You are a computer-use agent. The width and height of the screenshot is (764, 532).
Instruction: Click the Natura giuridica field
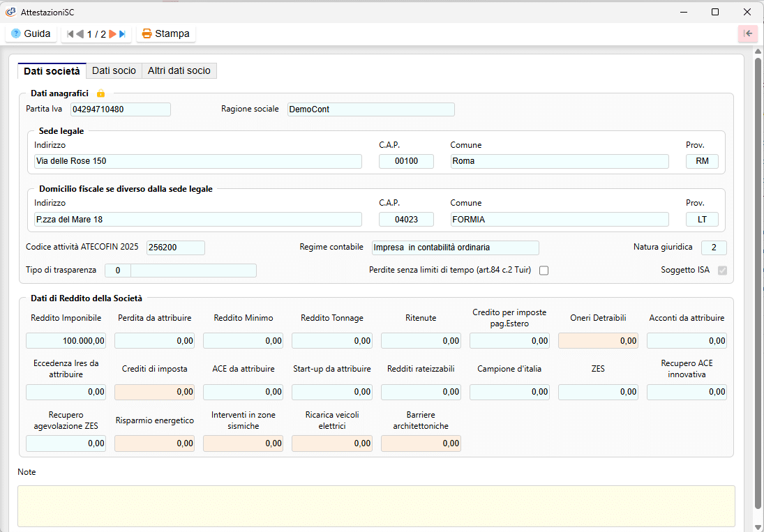713,248
